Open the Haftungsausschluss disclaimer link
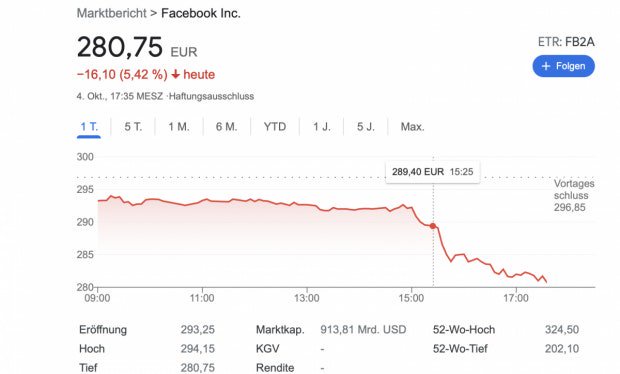Image resolution: width=620 pixels, height=374 pixels. click(212, 96)
